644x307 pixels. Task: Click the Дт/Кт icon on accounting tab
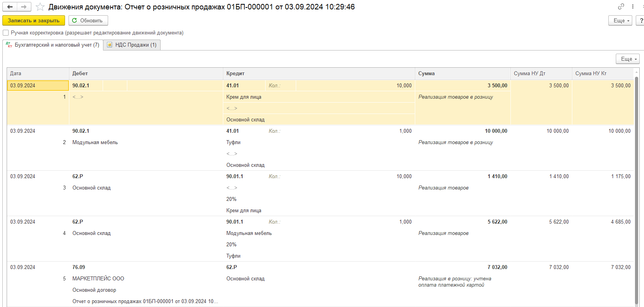9,45
